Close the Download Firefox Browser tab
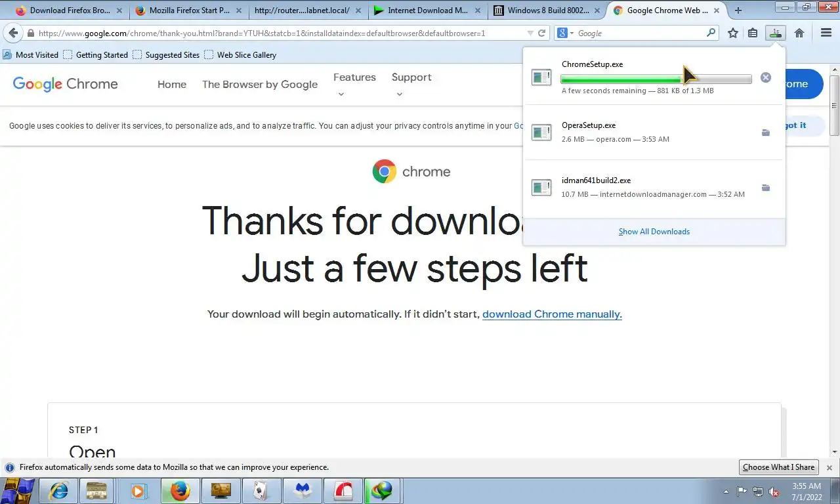Image resolution: width=840 pixels, height=504 pixels. pos(119,10)
